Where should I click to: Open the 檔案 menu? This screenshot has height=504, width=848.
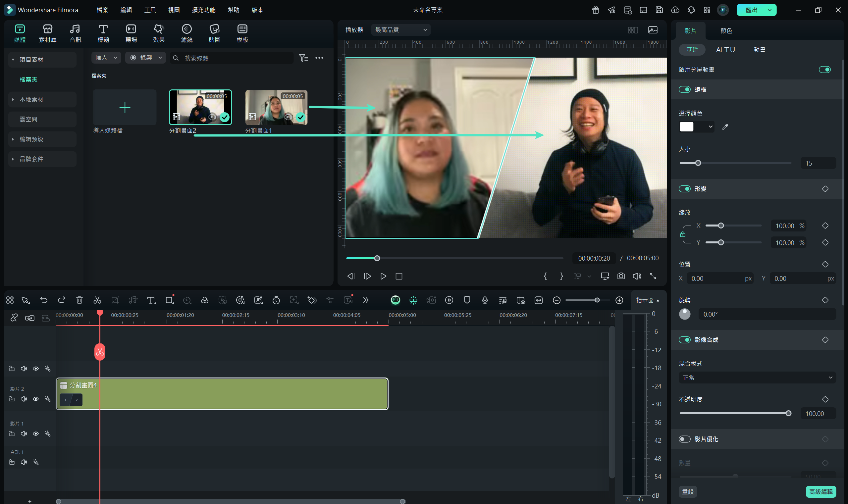pyautogui.click(x=102, y=10)
